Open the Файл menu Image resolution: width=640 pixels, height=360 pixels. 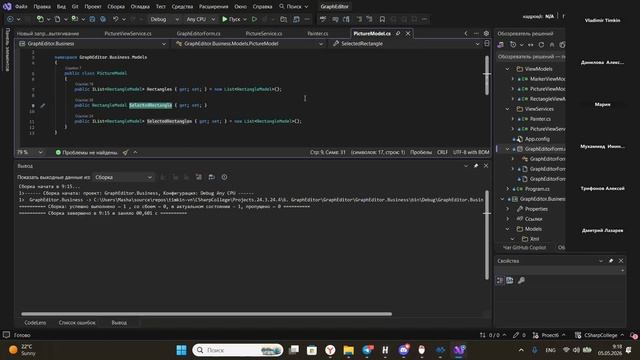(21, 7)
